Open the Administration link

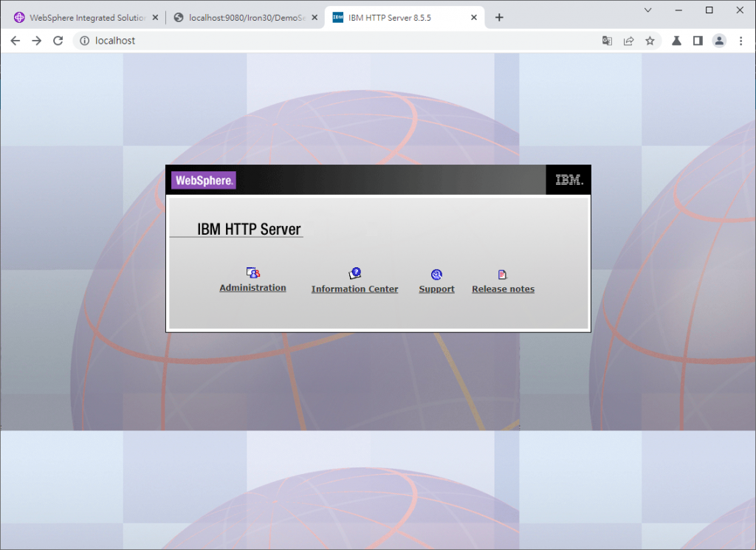tap(252, 288)
